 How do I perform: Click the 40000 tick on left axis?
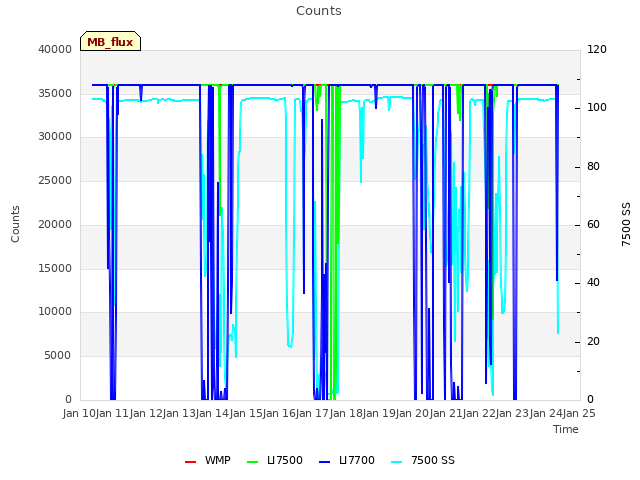coord(55,49)
